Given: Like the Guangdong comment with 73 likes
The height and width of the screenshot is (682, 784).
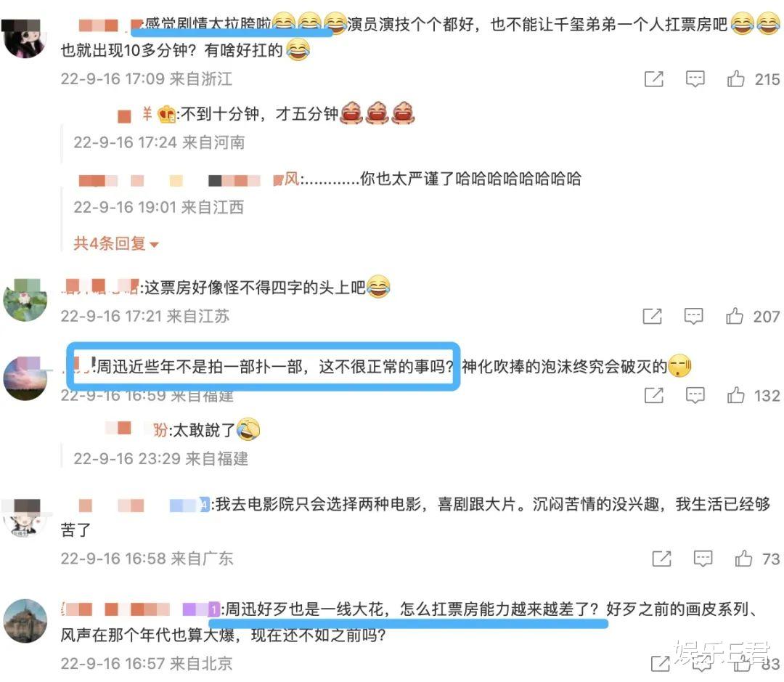Looking at the screenshot, I should click(743, 559).
